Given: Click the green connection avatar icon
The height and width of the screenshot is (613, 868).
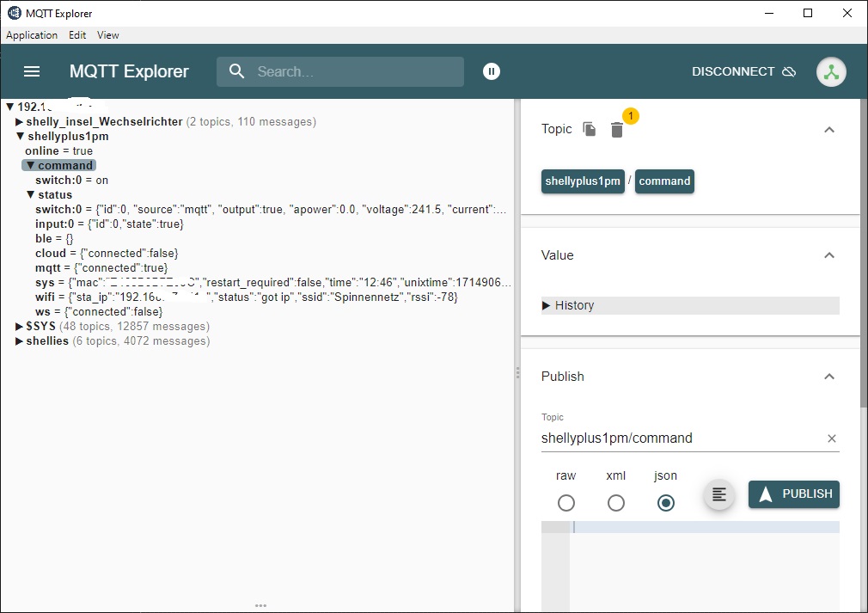Looking at the screenshot, I should coord(830,72).
